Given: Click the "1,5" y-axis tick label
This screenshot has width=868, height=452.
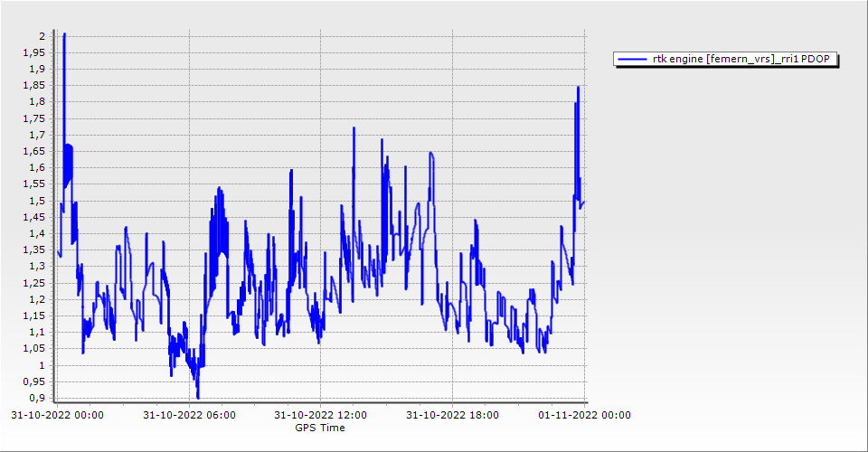Looking at the screenshot, I should [38, 201].
